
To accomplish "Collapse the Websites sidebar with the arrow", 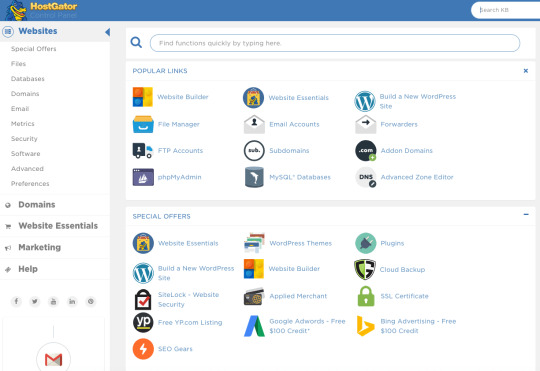I will [x=107, y=32].
